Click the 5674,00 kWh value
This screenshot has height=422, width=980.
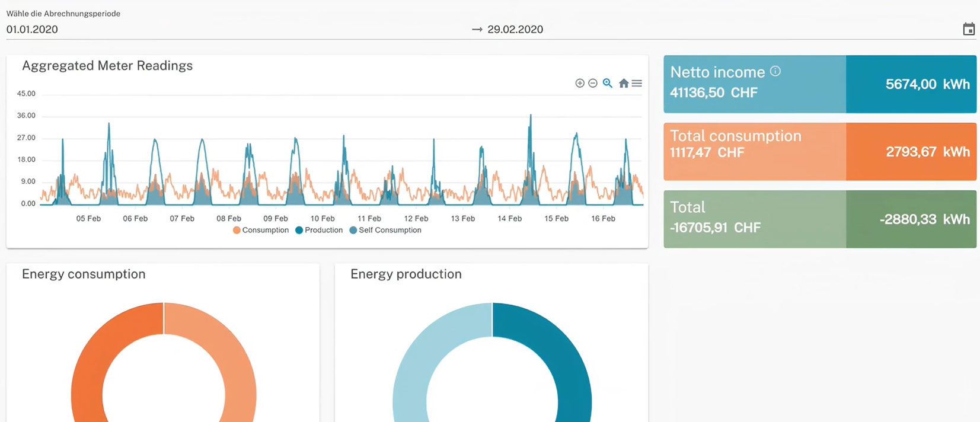pyautogui.click(x=928, y=84)
